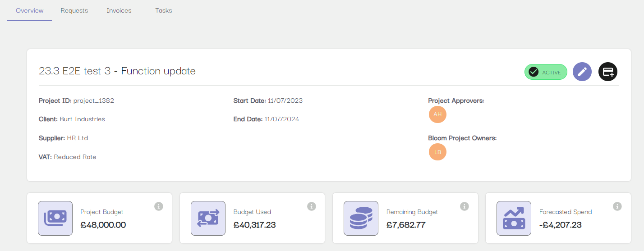Switch to the Invoices tab

119,10
